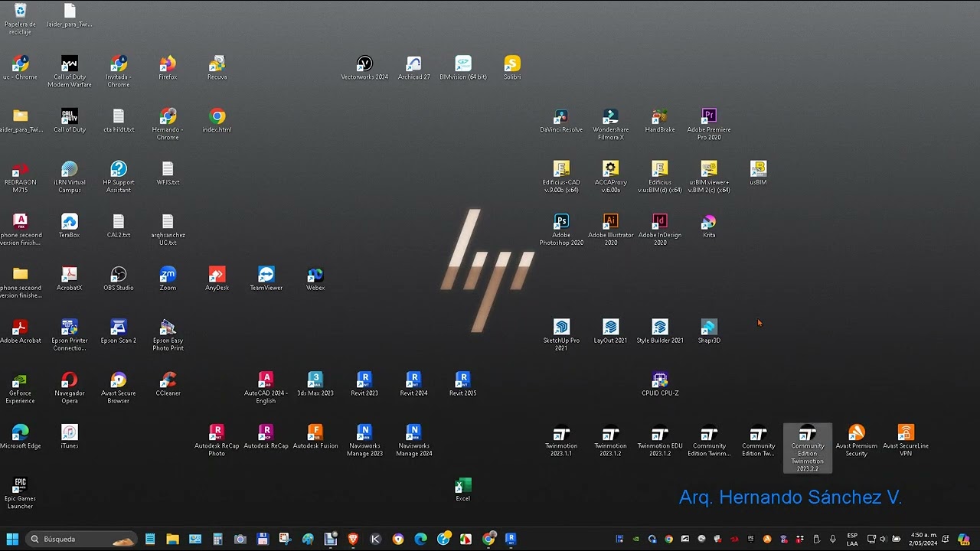Image resolution: width=980 pixels, height=551 pixels.
Task: Launch Wondershare Filmora X
Action: click(x=610, y=124)
